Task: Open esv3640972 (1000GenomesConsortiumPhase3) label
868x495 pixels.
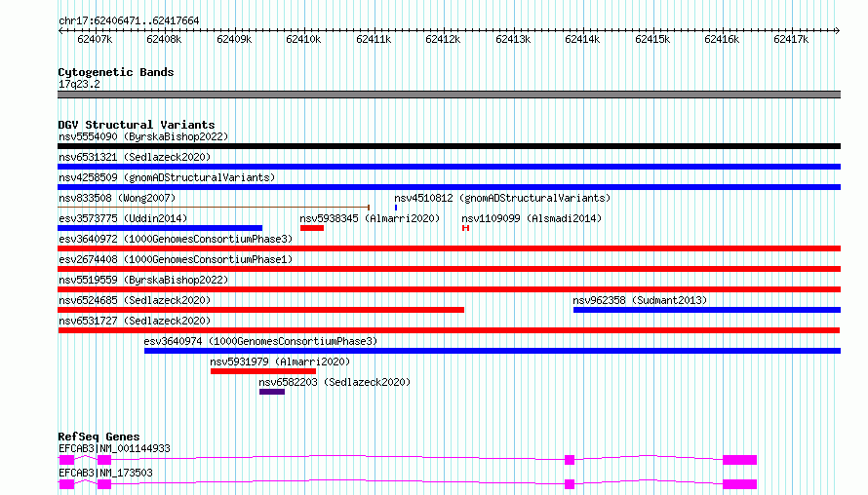Action: [176, 239]
